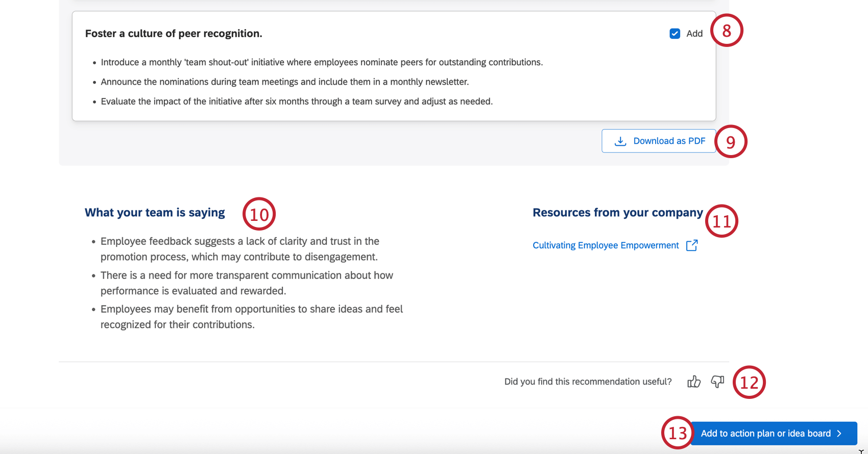Click the red circled number 9 marker
This screenshot has height=454, width=868.
(731, 142)
